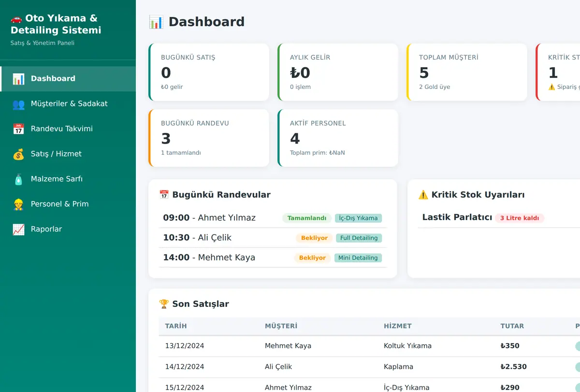Open the Dashboard menu item
The width and height of the screenshot is (580, 392).
point(68,79)
